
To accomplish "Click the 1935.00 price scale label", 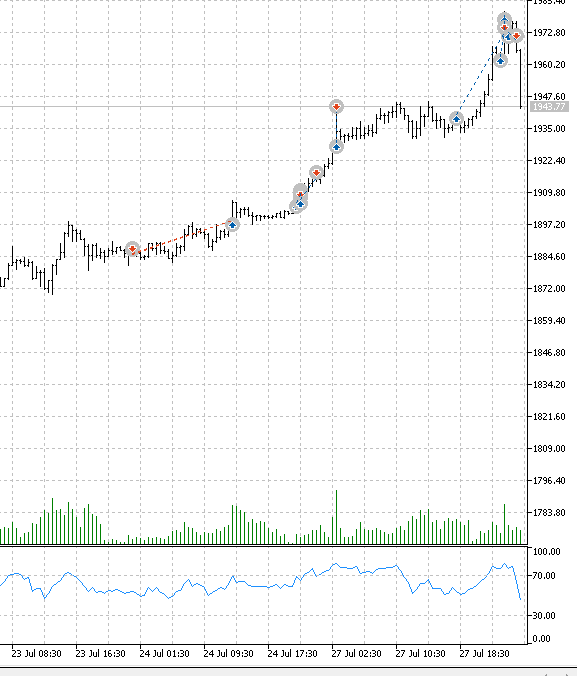I will point(549,128).
